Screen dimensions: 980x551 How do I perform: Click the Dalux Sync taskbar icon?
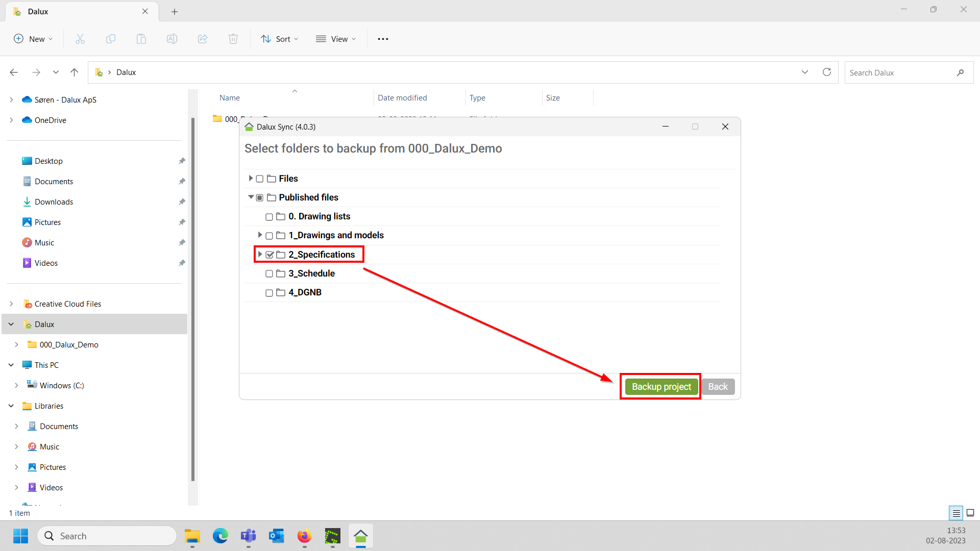[x=361, y=536]
